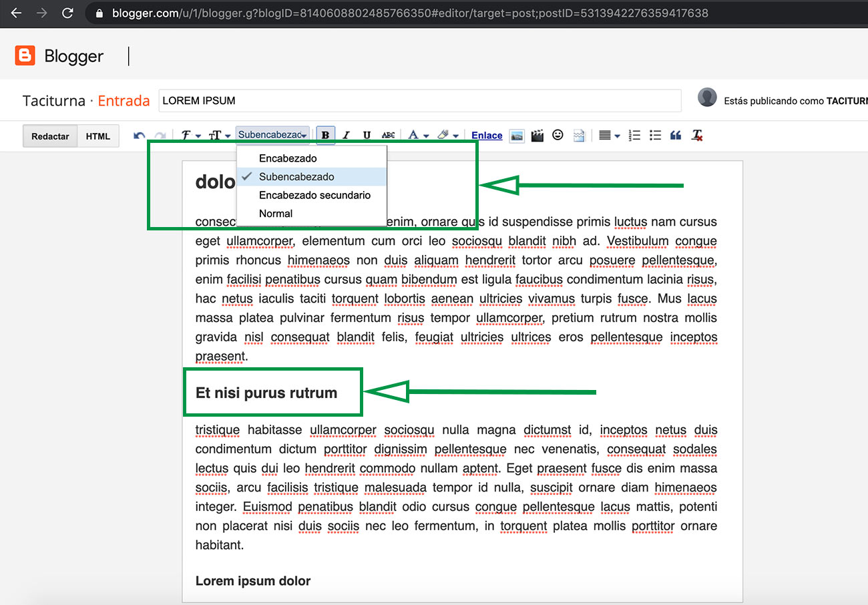Select Encabezado from the heading menu

(x=288, y=158)
